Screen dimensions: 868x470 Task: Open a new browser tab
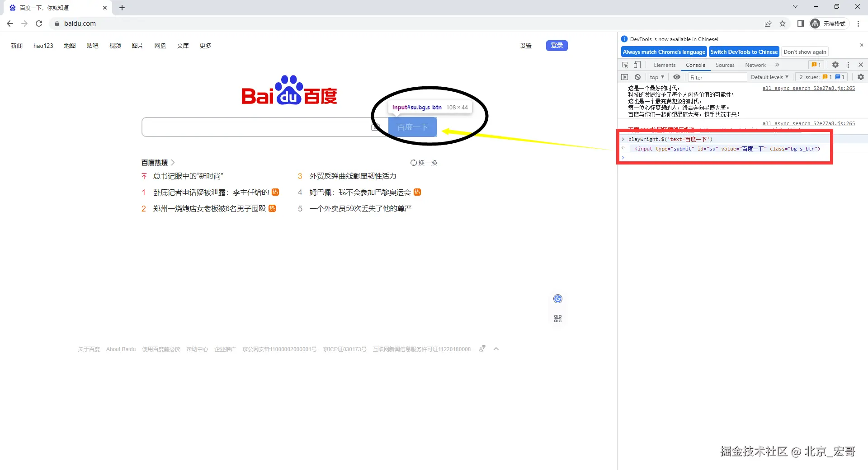122,8
